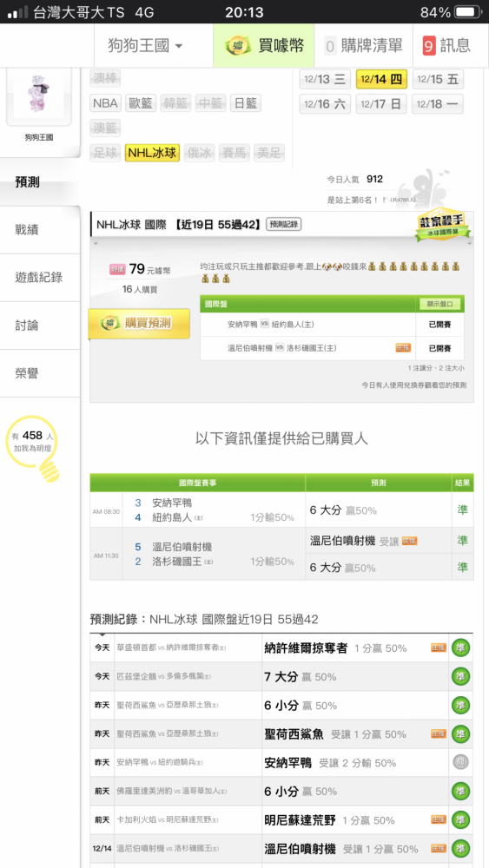
Task: Click the 79 元噱幣 price label
Action: click(140, 270)
